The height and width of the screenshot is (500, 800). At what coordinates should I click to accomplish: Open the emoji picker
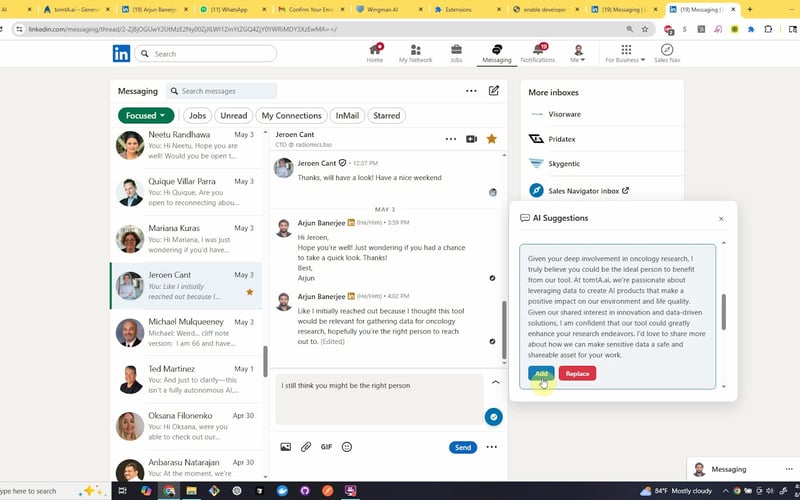coord(347,447)
